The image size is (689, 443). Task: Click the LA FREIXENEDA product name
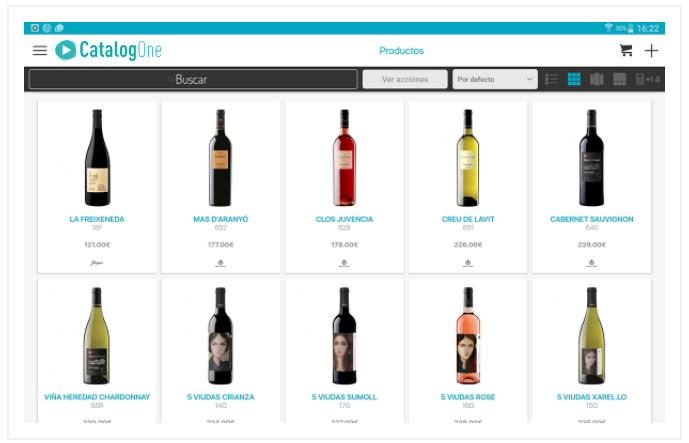97,219
